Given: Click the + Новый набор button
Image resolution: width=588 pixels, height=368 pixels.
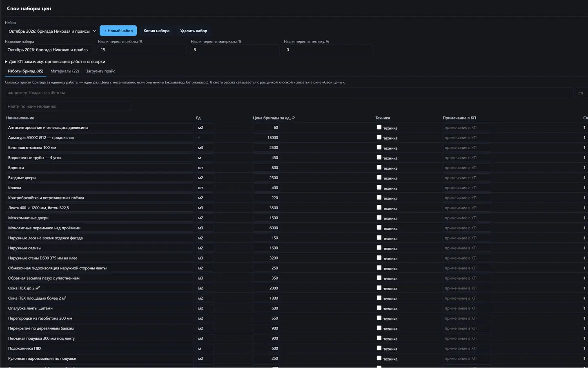Looking at the screenshot, I should tap(118, 31).
